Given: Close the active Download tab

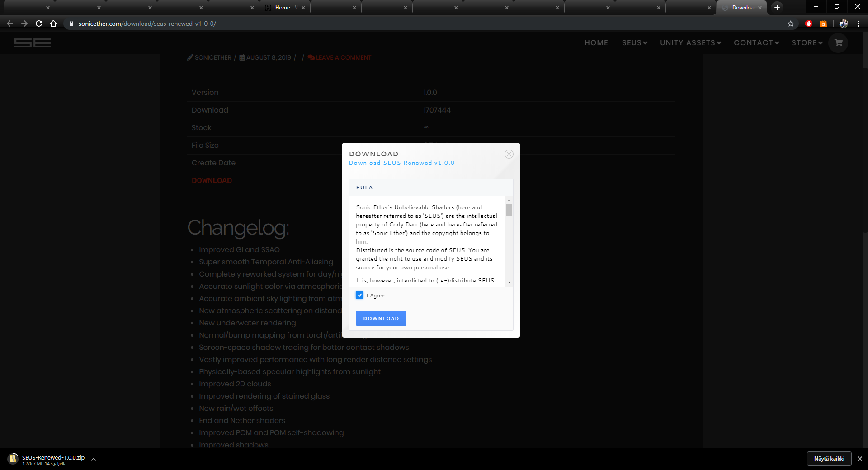Looking at the screenshot, I should 760,8.
